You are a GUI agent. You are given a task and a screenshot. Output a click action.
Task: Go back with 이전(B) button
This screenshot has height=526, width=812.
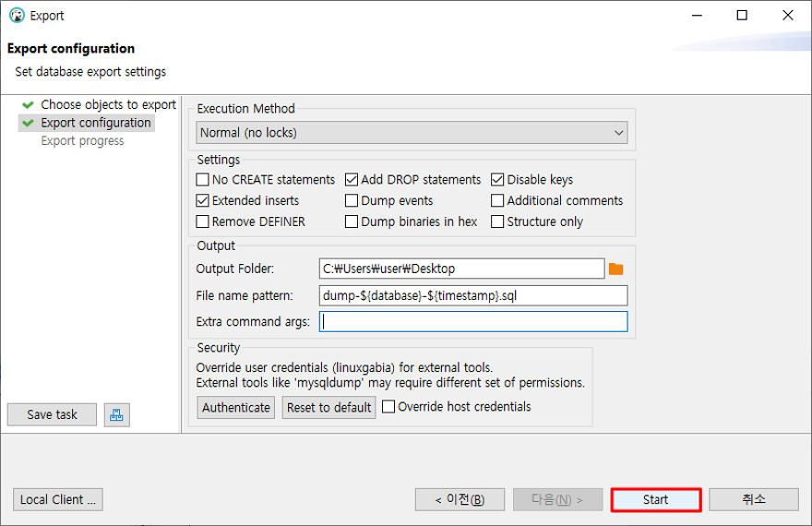460,499
